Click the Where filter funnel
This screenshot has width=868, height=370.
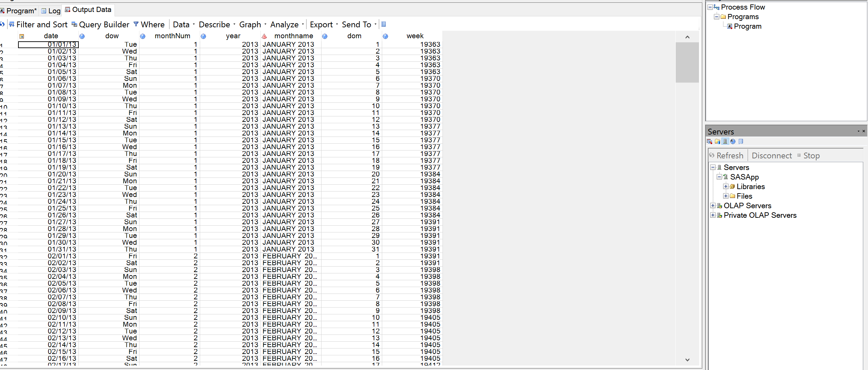point(136,24)
